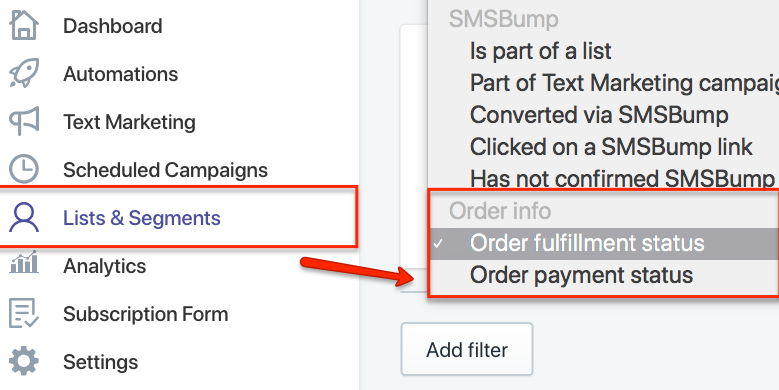Click the Text Marketing megaphone icon
The width and height of the screenshot is (779, 390).
[23, 121]
